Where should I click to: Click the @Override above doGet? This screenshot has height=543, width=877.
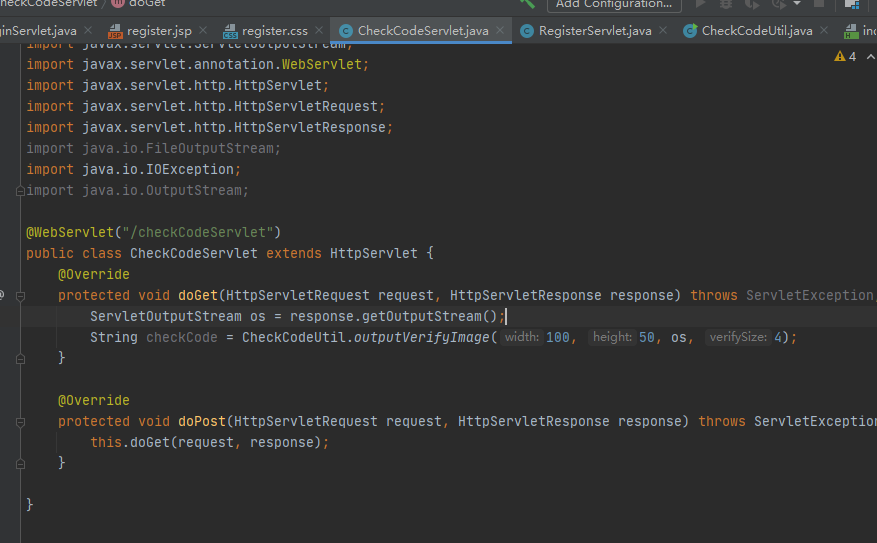pos(93,274)
